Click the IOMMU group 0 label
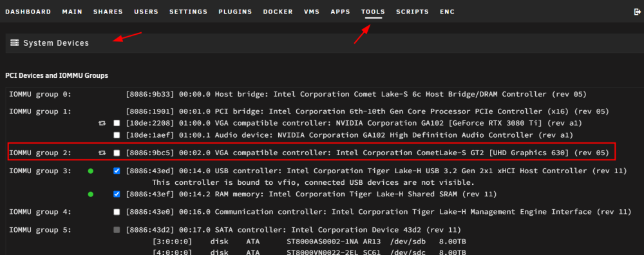The image size is (644, 255). click(40, 95)
